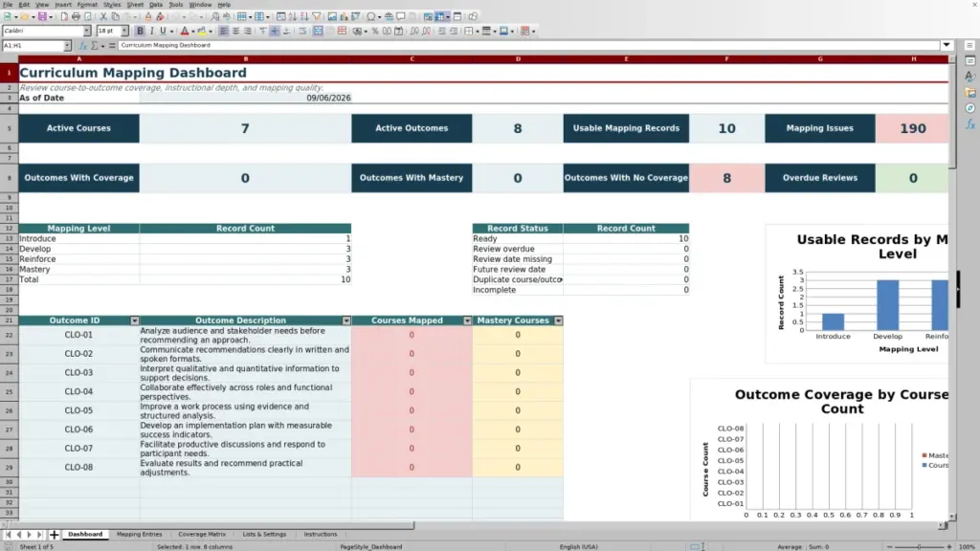980x551 pixels.
Task: Open Outcome ID filter dropdown
Action: 134,320
